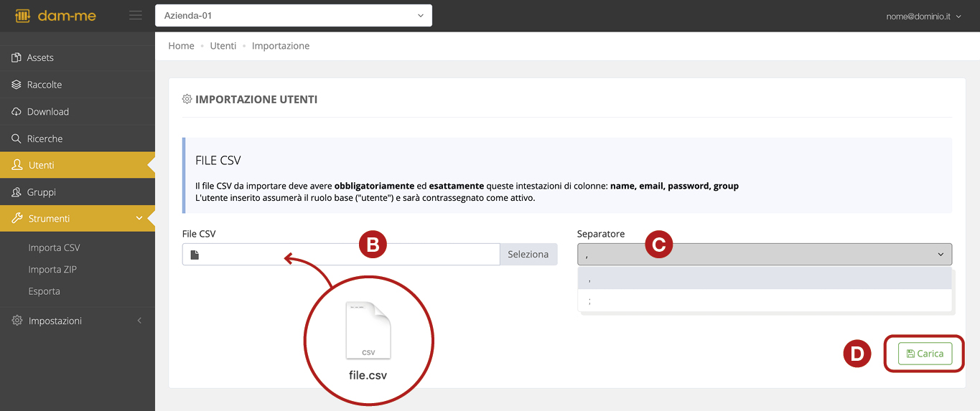Click the Carica button
The width and height of the screenshot is (980, 411).
pyautogui.click(x=925, y=354)
